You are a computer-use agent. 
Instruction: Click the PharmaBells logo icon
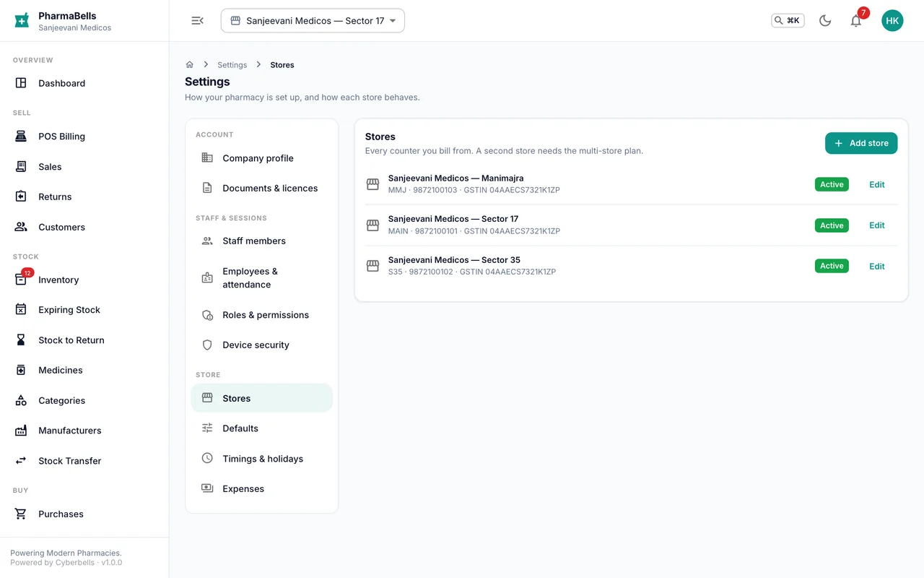click(x=22, y=20)
